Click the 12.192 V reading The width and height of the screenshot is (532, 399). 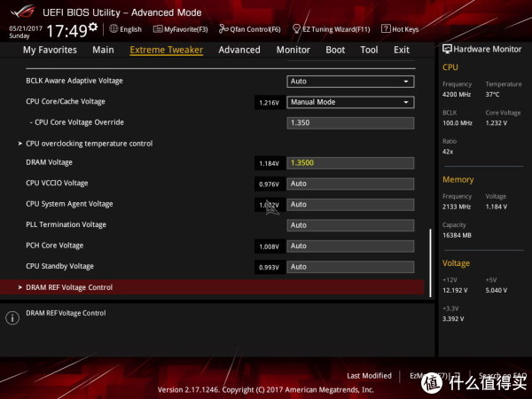click(455, 291)
